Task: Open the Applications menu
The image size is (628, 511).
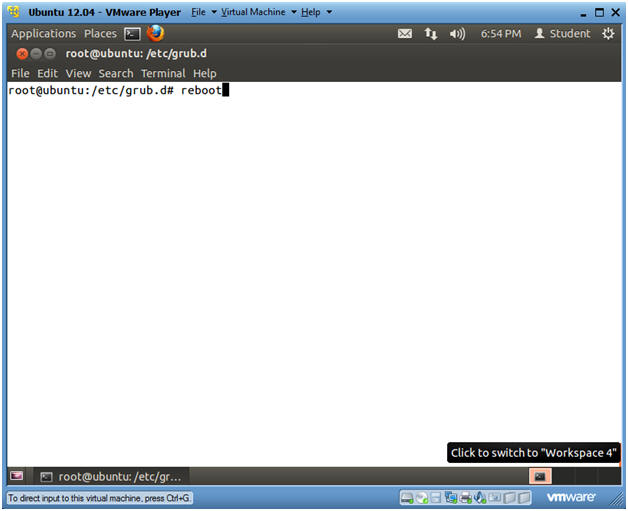Action: pos(43,34)
